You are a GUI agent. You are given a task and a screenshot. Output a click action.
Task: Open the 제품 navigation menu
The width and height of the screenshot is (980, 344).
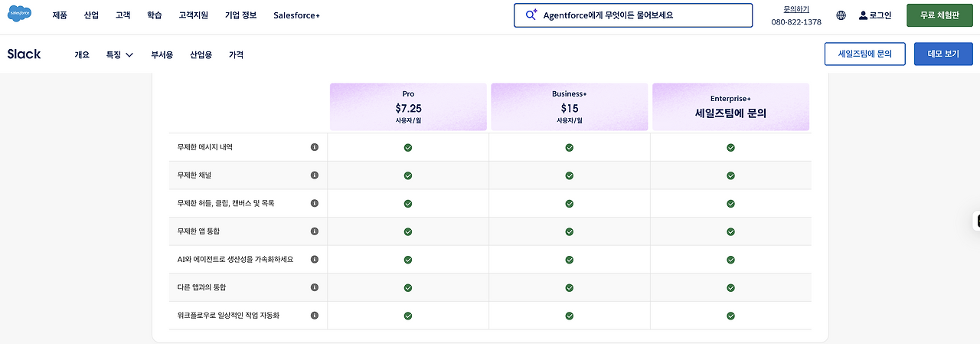[x=60, y=15]
